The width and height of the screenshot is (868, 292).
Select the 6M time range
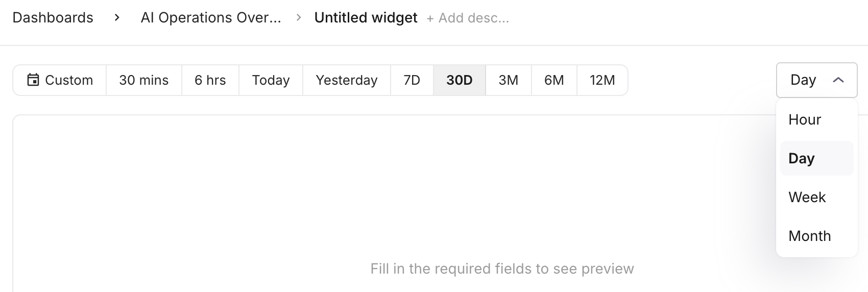click(554, 80)
